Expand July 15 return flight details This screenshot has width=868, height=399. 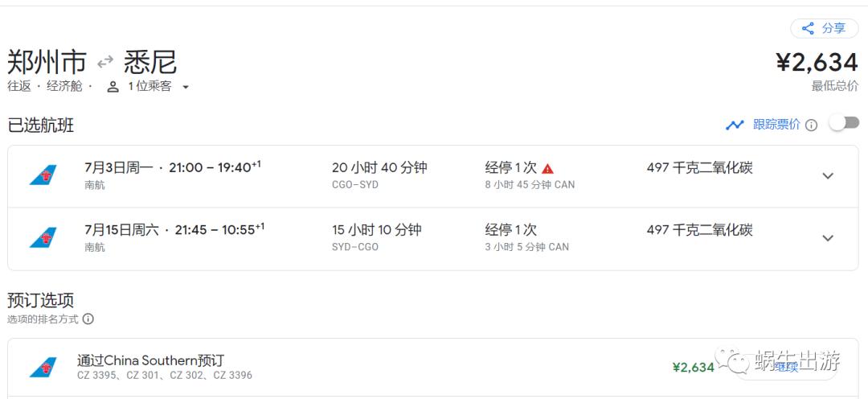[x=828, y=238]
